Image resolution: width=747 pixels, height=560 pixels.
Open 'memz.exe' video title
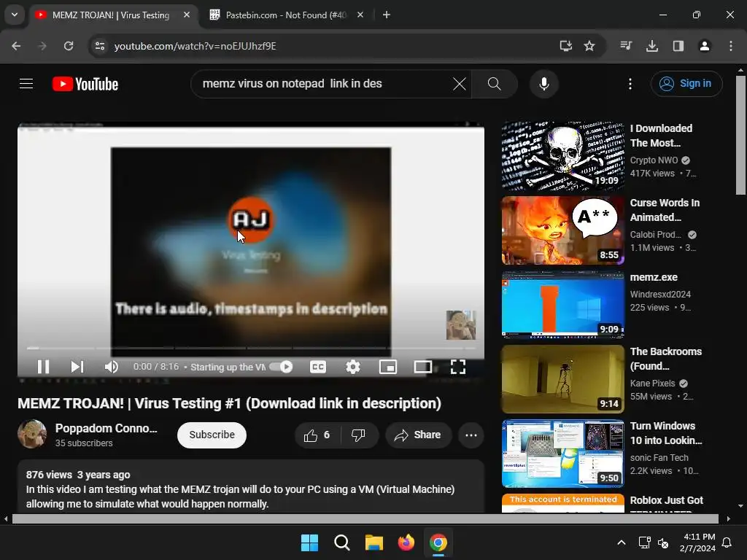(x=654, y=277)
